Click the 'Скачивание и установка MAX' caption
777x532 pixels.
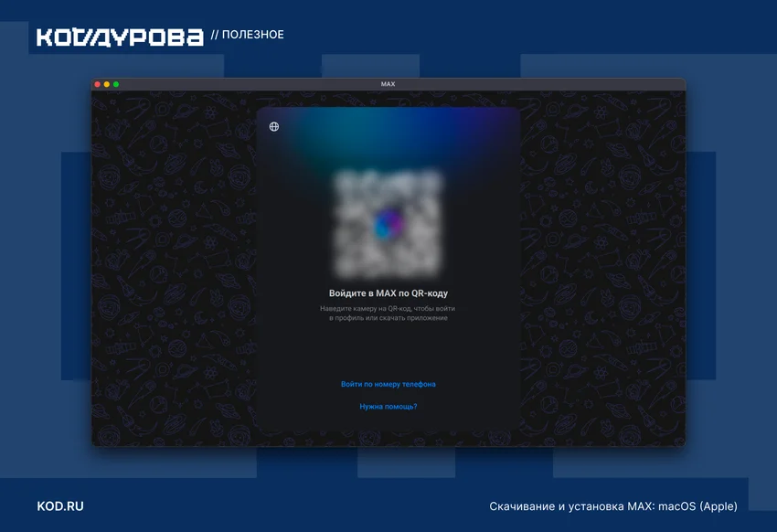pos(613,506)
